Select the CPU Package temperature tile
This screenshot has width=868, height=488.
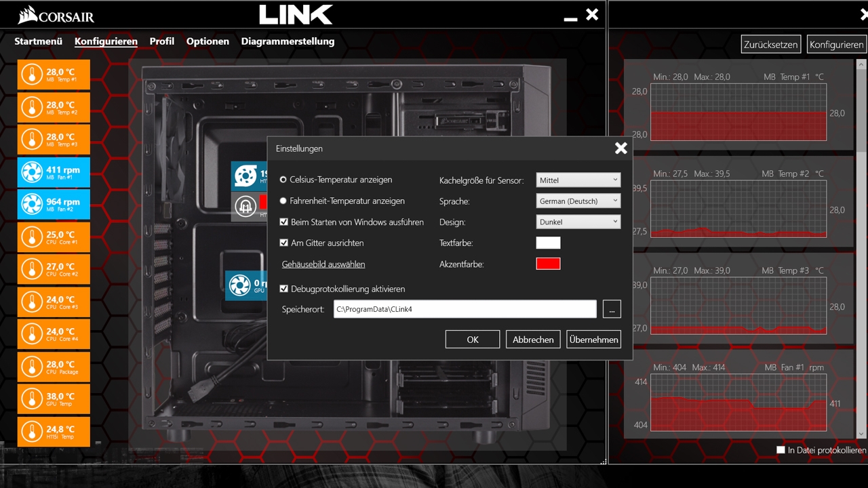[54, 367]
